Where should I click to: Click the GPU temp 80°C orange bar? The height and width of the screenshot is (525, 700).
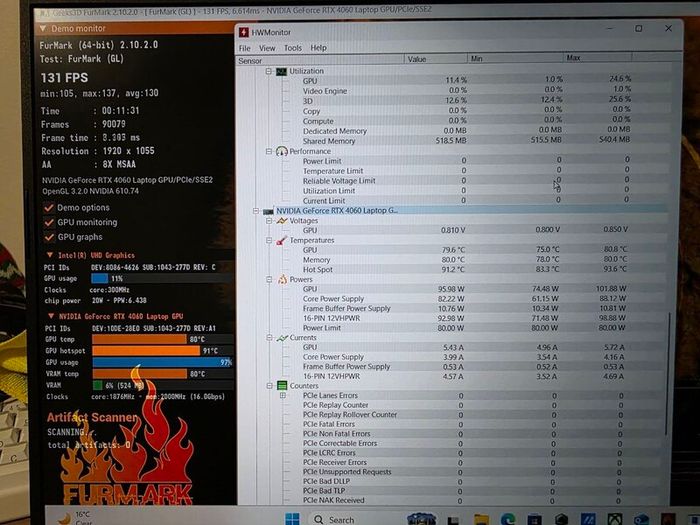tap(139, 339)
